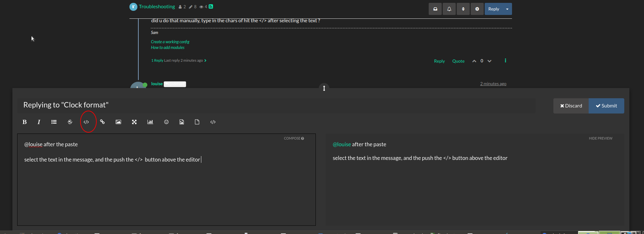Insert a picture using the landscape image icon
Image resolution: width=644 pixels, height=234 pixels.
click(118, 122)
